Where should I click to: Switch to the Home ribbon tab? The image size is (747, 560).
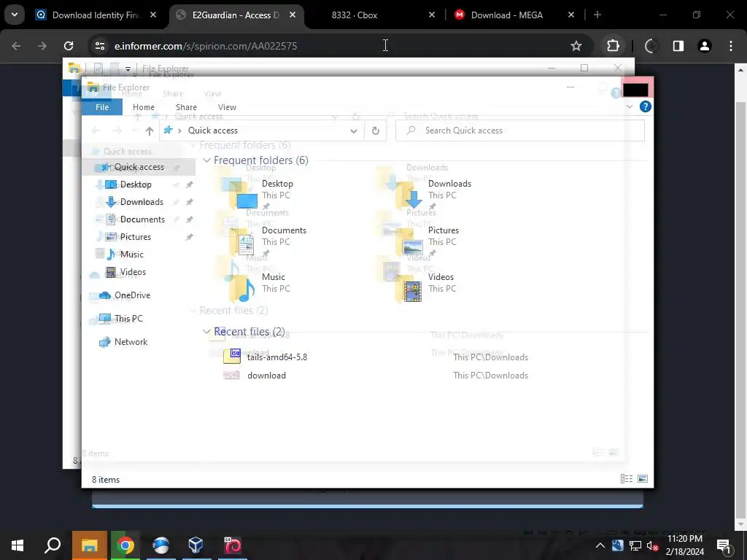(x=144, y=107)
